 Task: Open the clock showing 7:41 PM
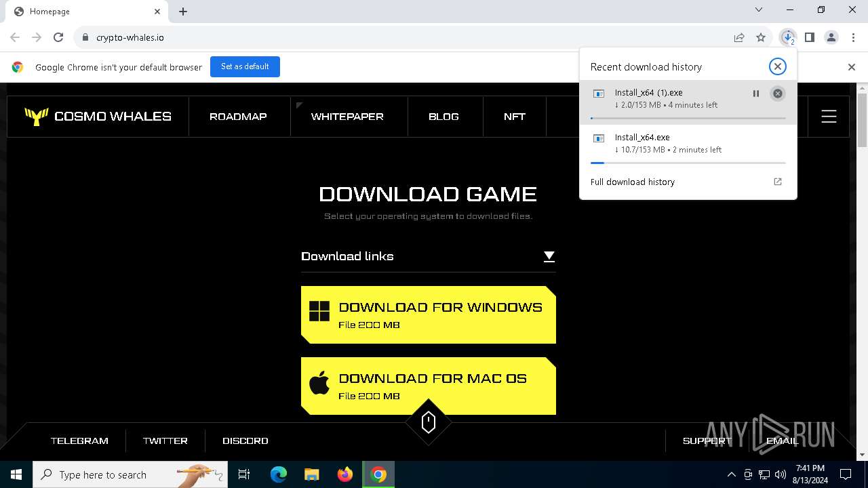810,474
